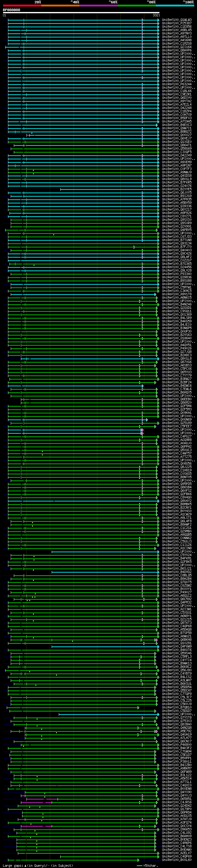Select the UniRef100_P49026 label
Image resolution: width=197 pixels, height=868 pixels.
[x=177, y=349]
